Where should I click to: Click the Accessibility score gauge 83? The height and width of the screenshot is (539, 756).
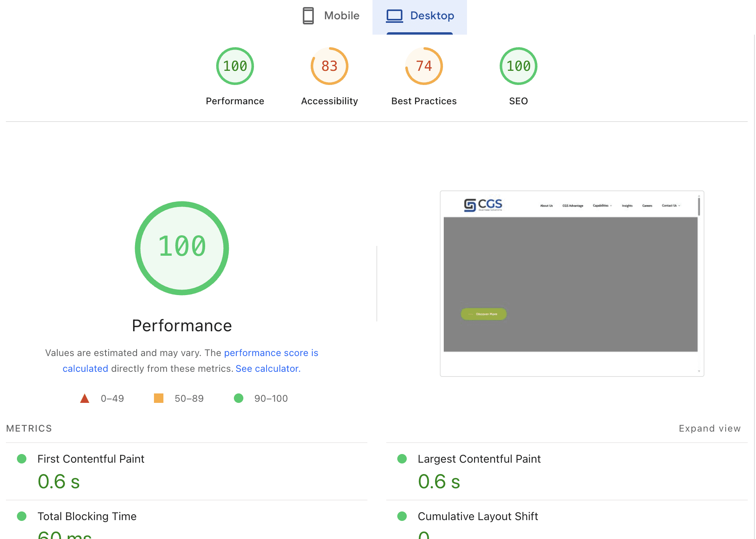330,66
